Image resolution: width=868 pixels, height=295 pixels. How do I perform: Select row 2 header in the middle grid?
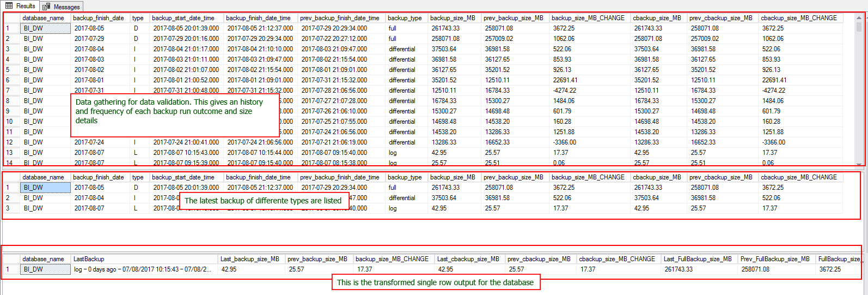[x=8, y=198]
